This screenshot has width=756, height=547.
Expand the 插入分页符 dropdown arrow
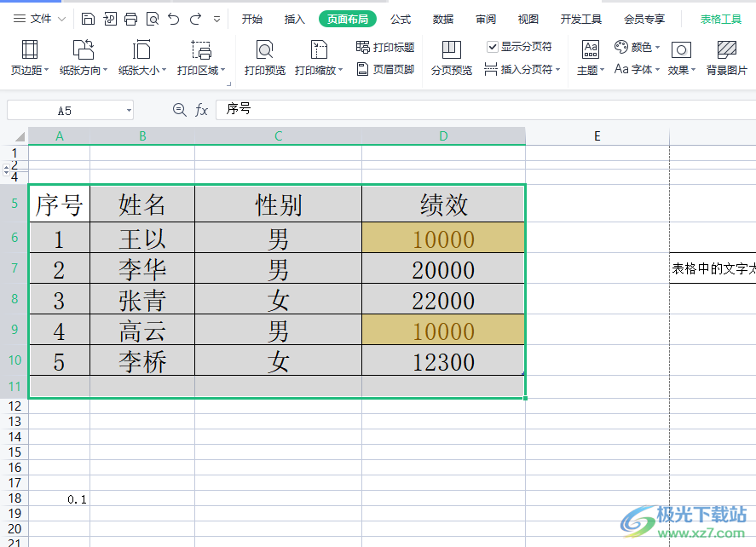click(x=558, y=70)
